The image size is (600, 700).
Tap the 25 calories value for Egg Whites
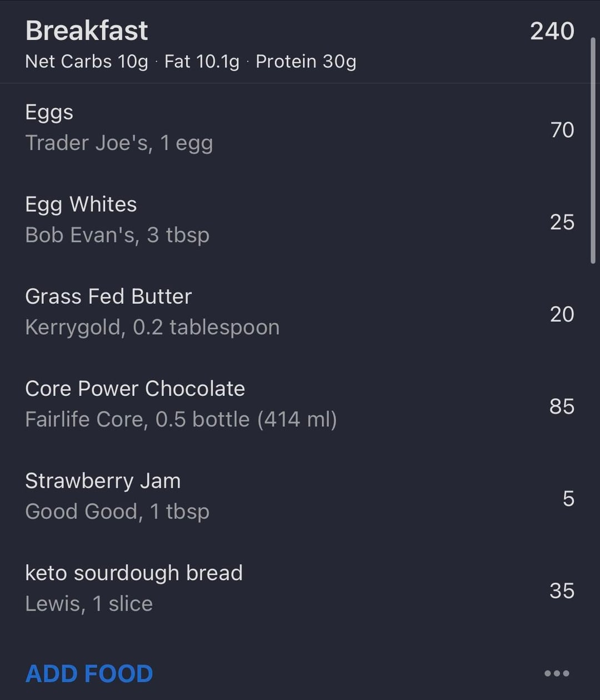(x=562, y=222)
